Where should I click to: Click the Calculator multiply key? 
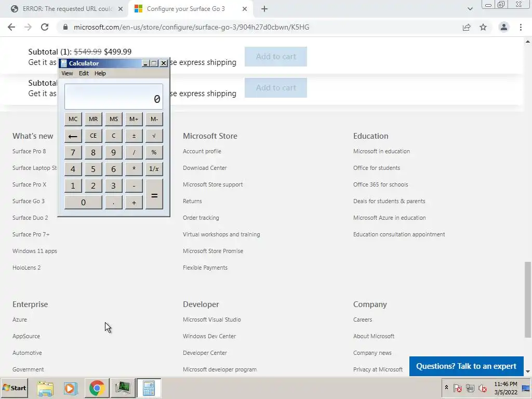[134, 169]
